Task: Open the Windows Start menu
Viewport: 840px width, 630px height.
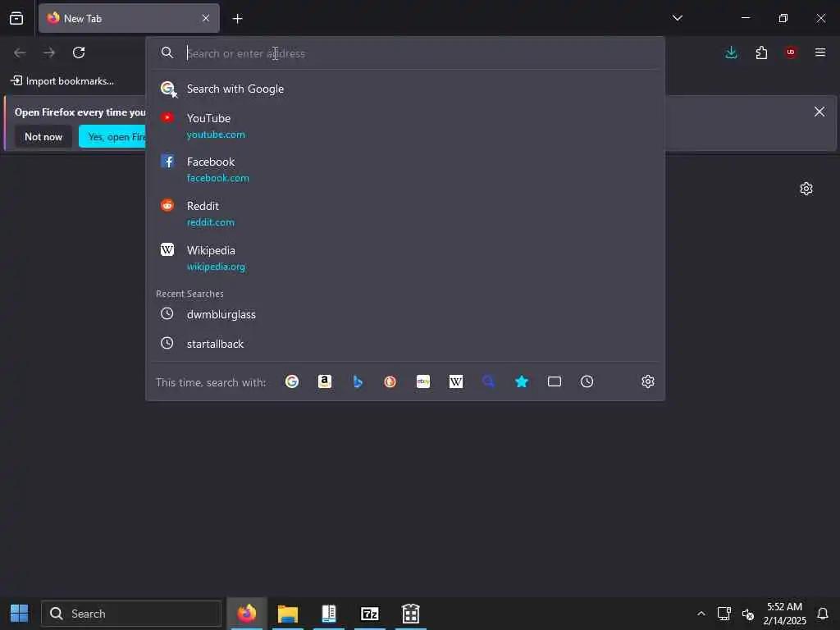Action: coord(20,614)
